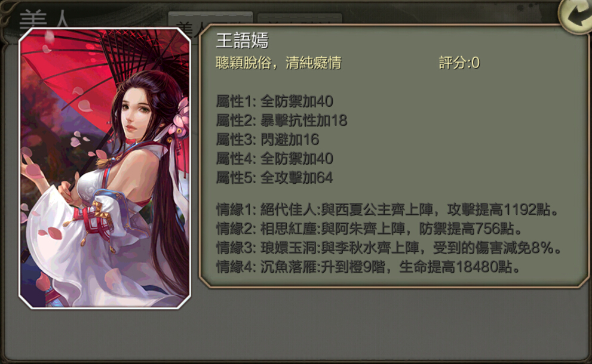The image size is (592, 364).
Task: Select 屬性2 暴擊抗性加18 line
Action: [x=281, y=121]
